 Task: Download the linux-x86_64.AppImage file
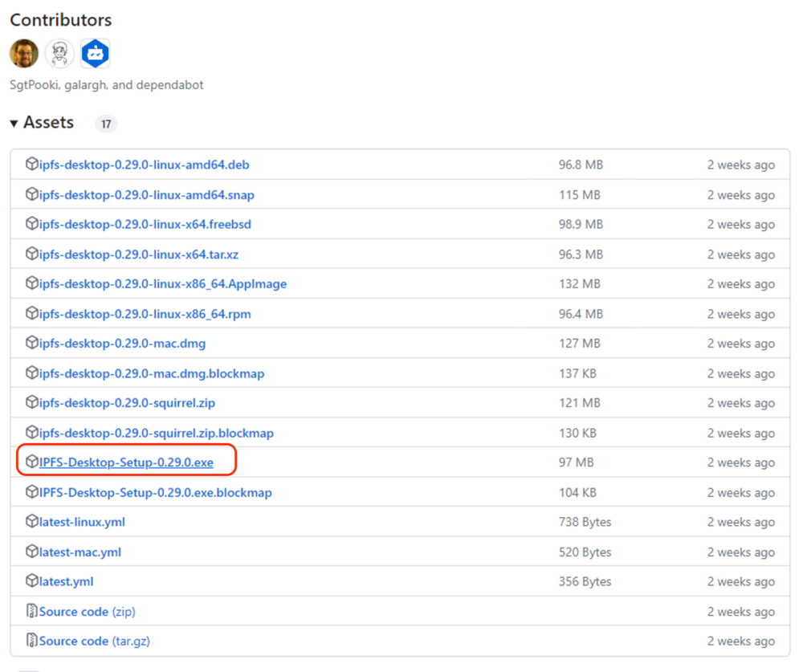point(163,284)
